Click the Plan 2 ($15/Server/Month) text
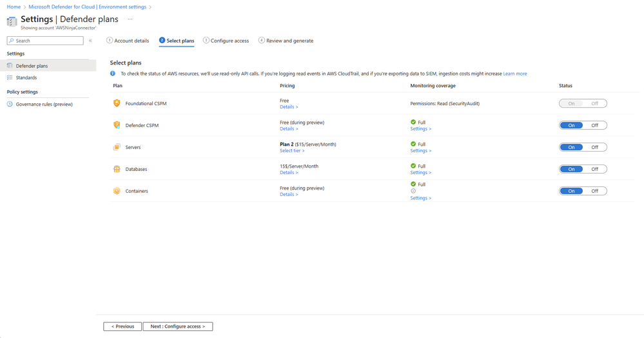This screenshot has width=644, height=338. point(308,144)
